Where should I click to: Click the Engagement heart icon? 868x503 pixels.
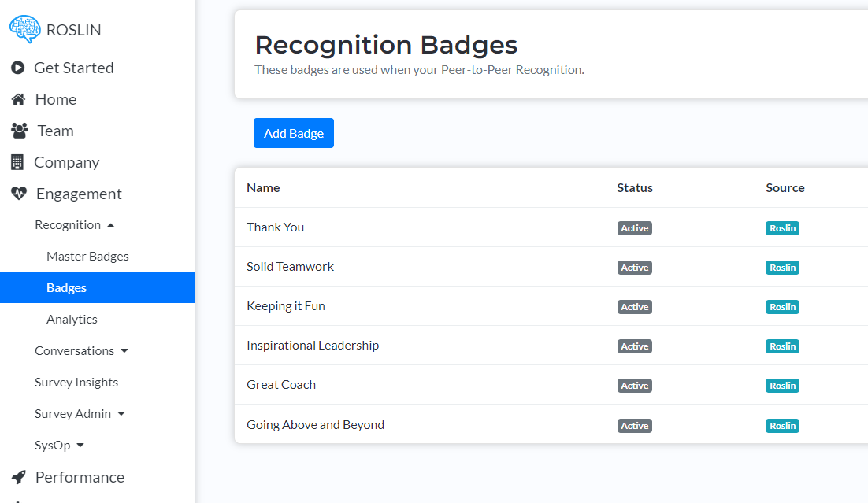(18, 194)
